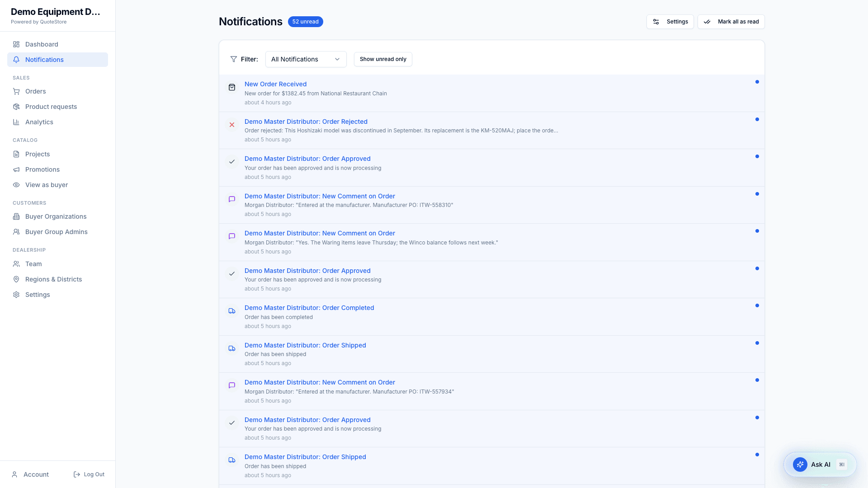Open the Order Rejected notification title

(306, 122)
